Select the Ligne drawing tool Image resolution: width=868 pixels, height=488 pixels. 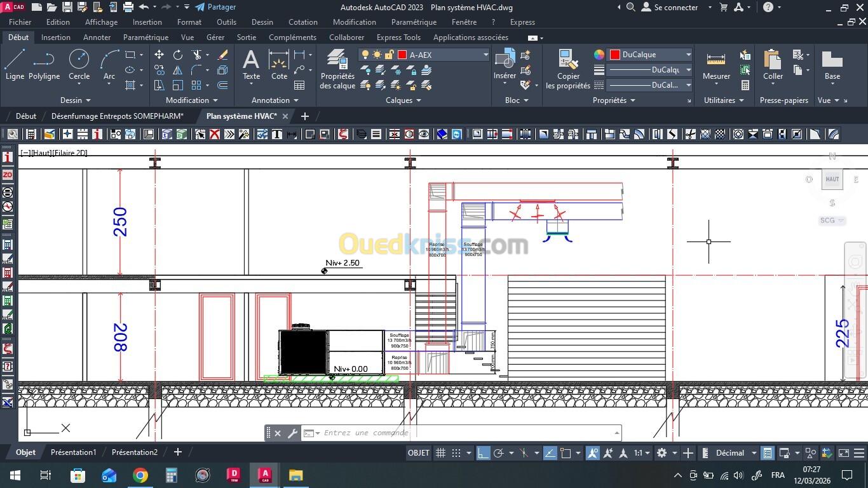click(x=15, y=65)
